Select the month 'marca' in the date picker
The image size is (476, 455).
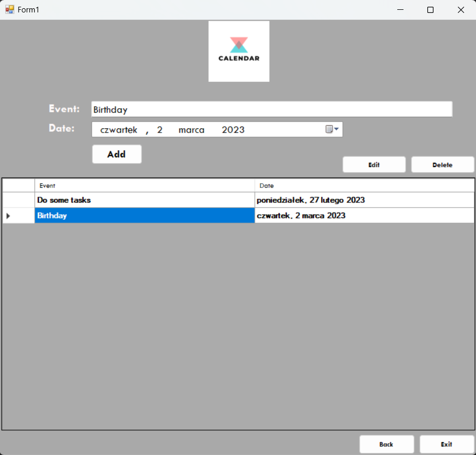coord(191,129)
